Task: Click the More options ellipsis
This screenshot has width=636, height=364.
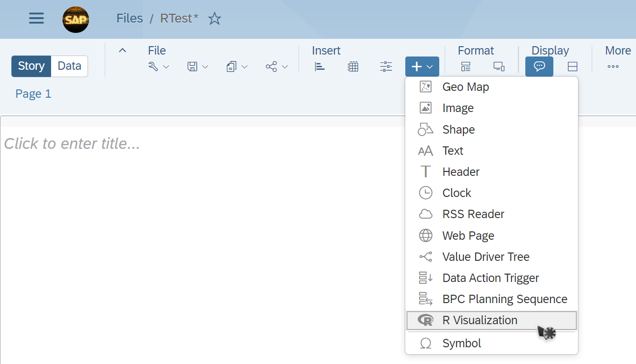Action: [x=613, y=67]
